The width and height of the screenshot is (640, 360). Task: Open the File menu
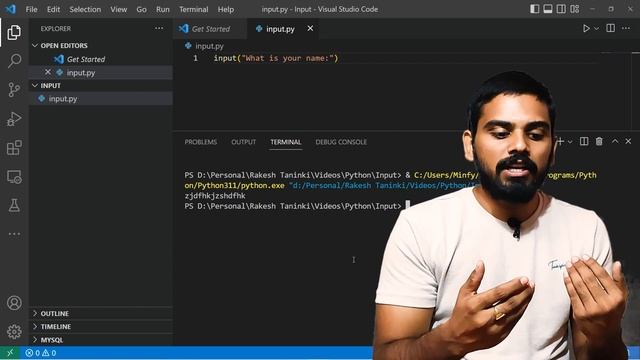[31, 9]
